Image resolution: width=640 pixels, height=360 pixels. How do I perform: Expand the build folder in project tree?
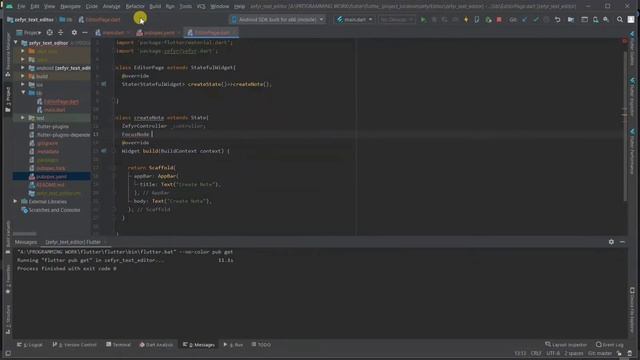(x=23, y=76)
